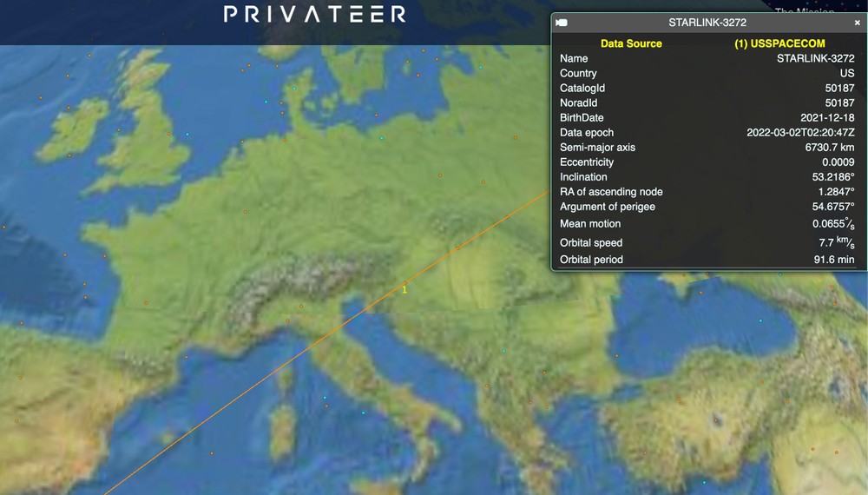Select the Argument of perigee row
The image size is (868, 495).
click(707, 207)
